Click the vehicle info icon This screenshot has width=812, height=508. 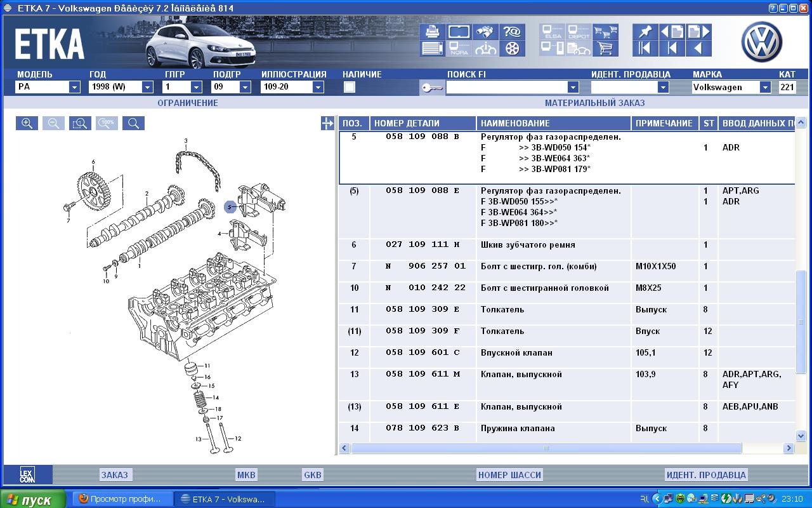(485, 48)
